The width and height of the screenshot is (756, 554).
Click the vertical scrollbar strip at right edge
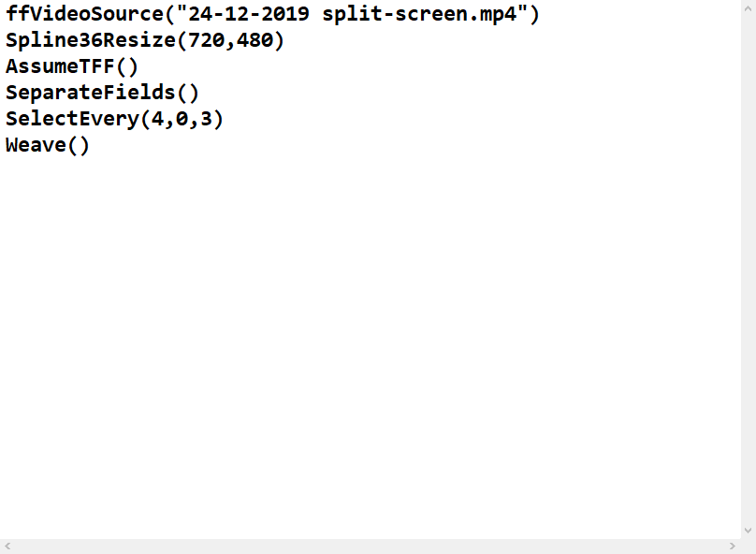pyautogui.click(x=749, y=271)
